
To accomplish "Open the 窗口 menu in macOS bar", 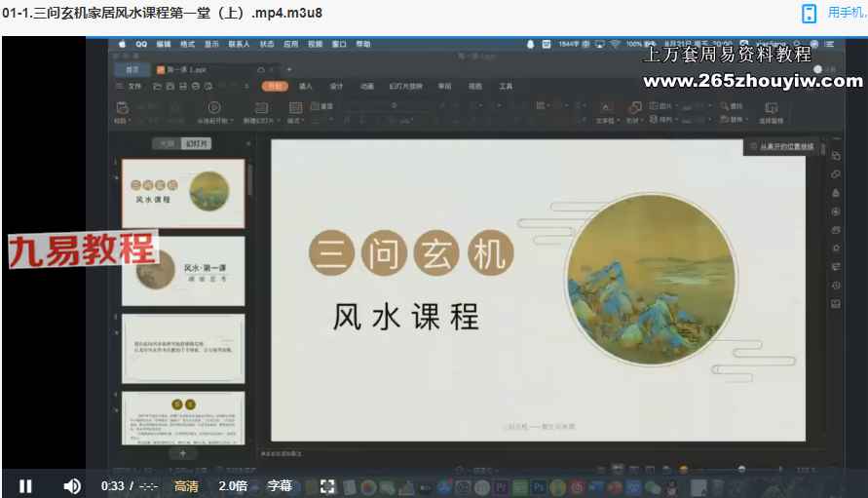I will [x=339, y=44].
